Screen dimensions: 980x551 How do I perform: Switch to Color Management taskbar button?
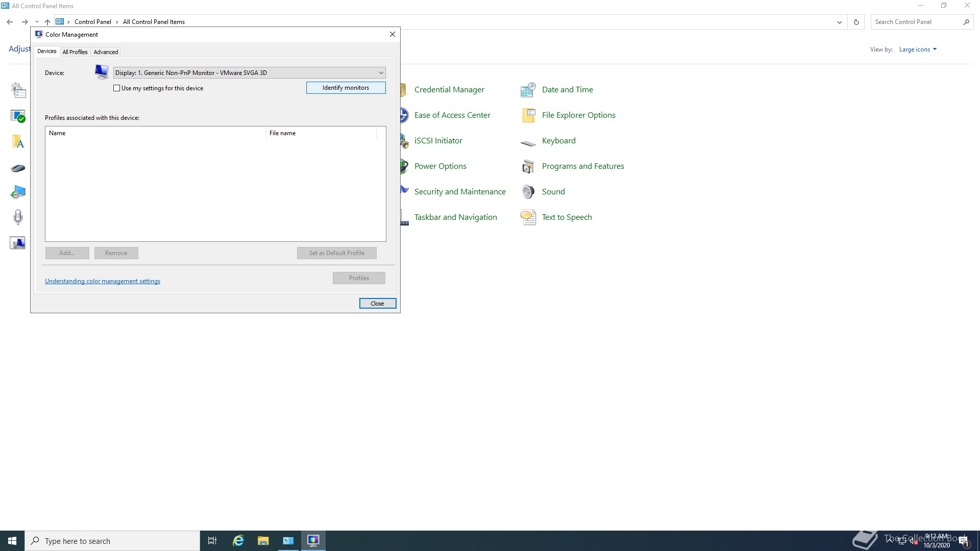pos(313,541)
